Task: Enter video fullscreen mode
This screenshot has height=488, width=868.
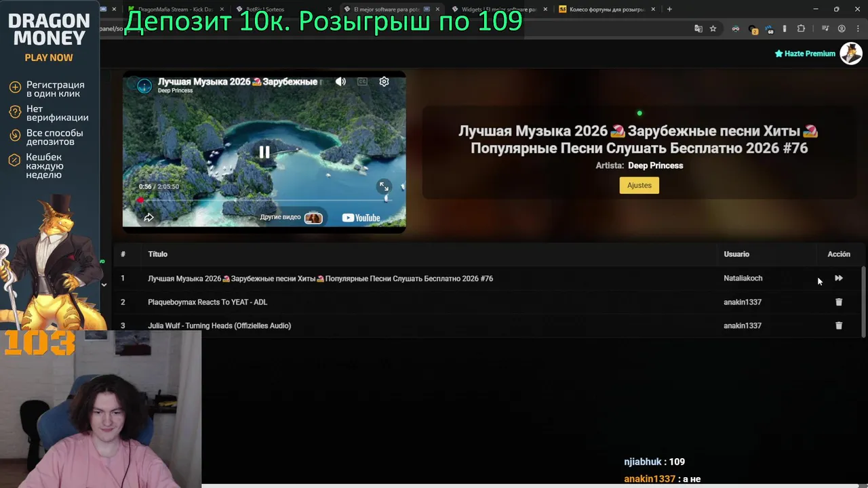Action: [x=384, y=186]
